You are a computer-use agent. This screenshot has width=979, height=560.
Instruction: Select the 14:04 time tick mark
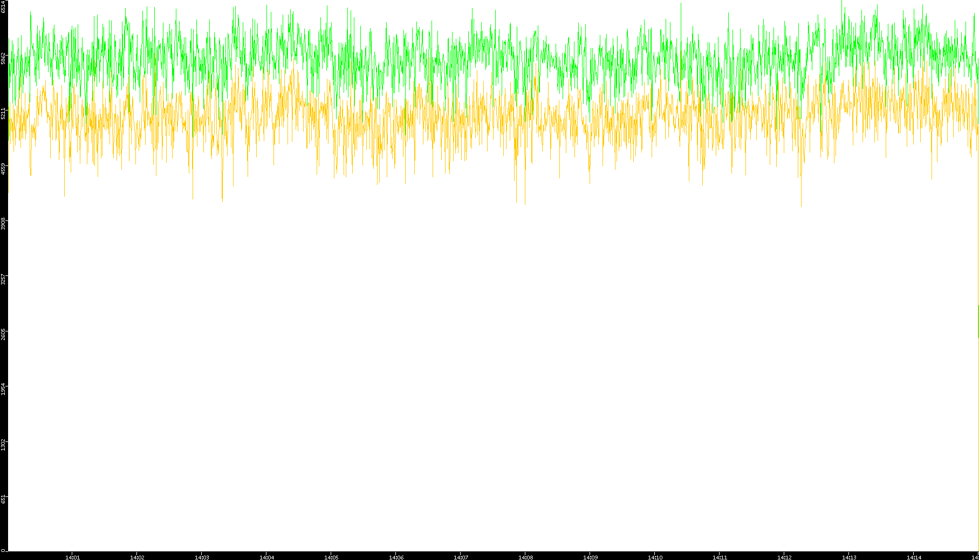pyautogui.click(x=266, y=557)
